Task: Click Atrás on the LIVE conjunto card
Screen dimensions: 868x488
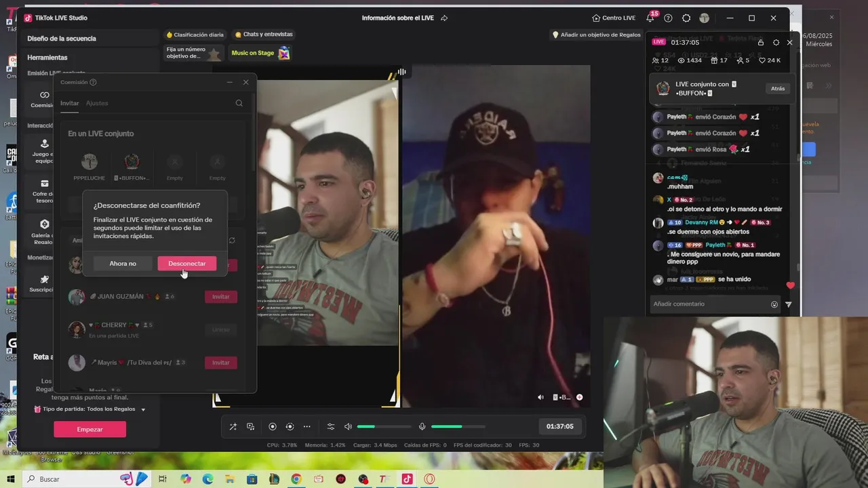Action: pyautogui.click(x=778, y=89)
